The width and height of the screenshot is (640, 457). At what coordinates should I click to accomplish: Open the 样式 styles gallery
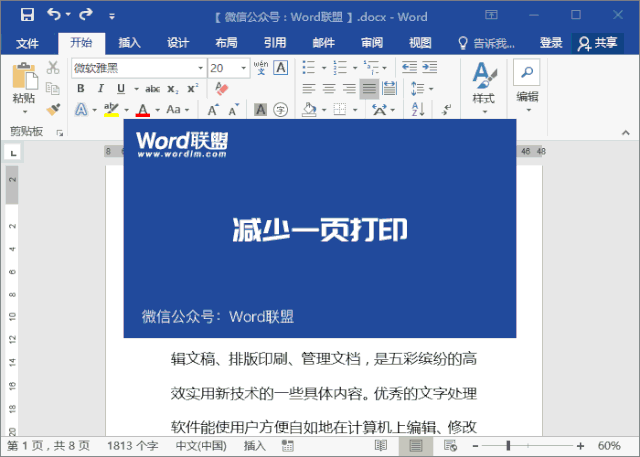[484, 87]
